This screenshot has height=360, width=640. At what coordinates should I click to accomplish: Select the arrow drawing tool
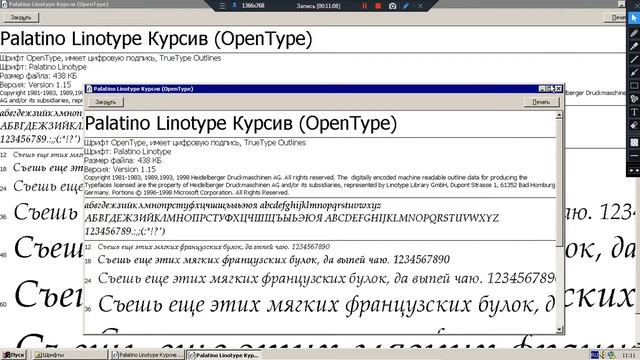634,72
